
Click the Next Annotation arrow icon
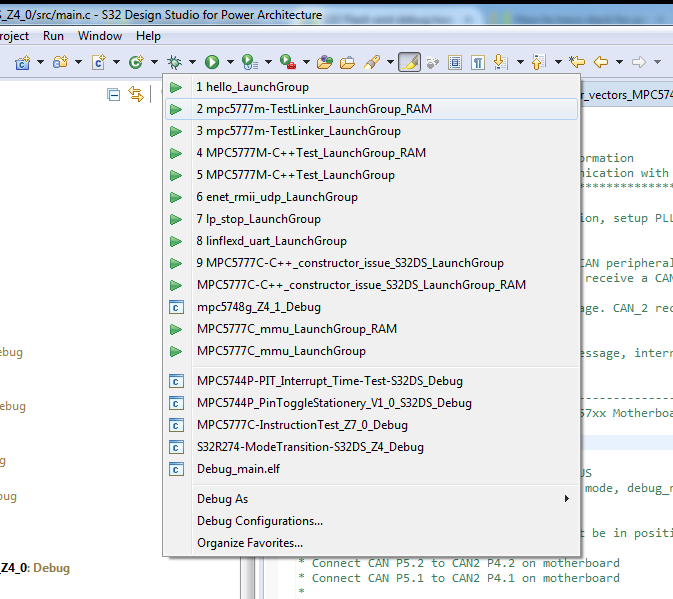[x=501, y=63]
